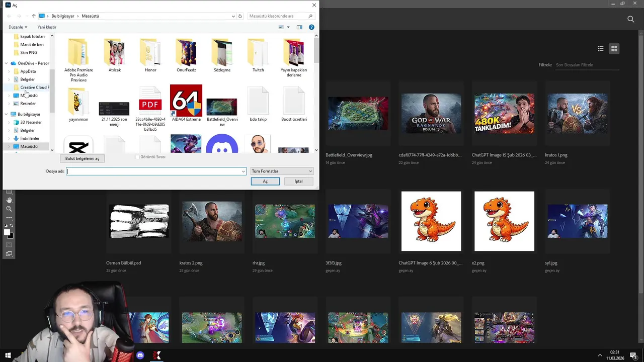The image size is (644, 362).
Task: Select the OnurFeedz folder
Action: point(186,55)
